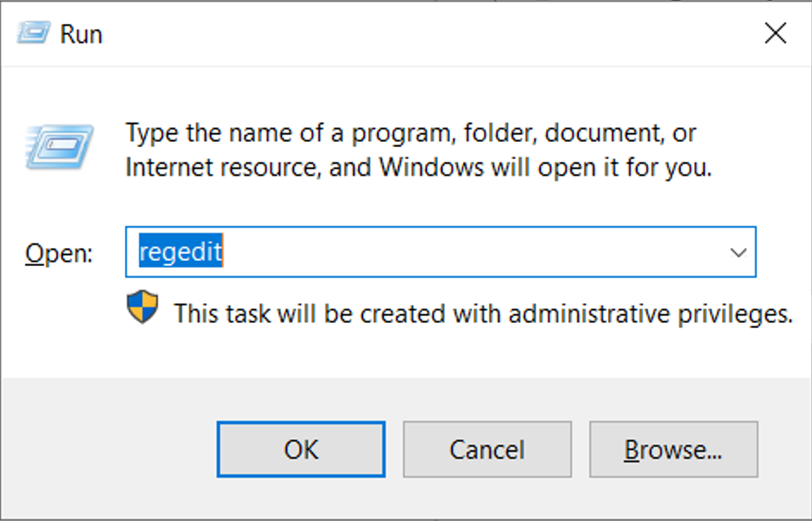Click empty title bar area beside Run

tap(425, 34)
